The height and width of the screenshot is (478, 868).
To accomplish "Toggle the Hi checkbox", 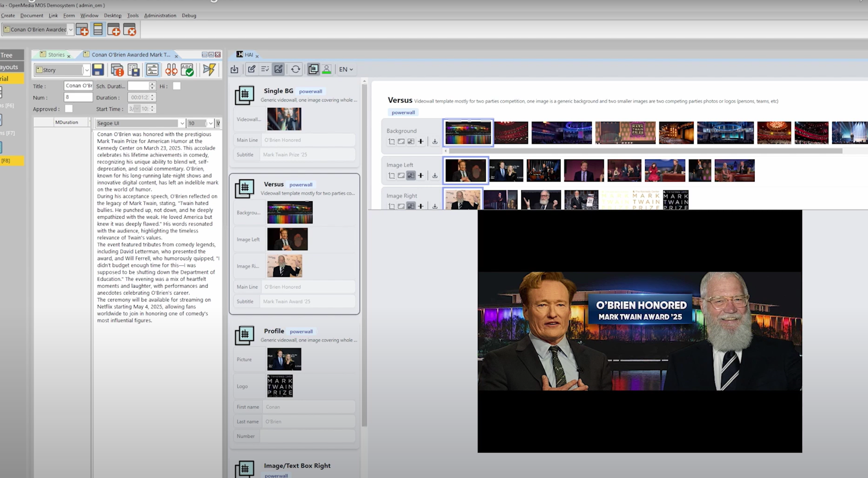I will 177,86.
